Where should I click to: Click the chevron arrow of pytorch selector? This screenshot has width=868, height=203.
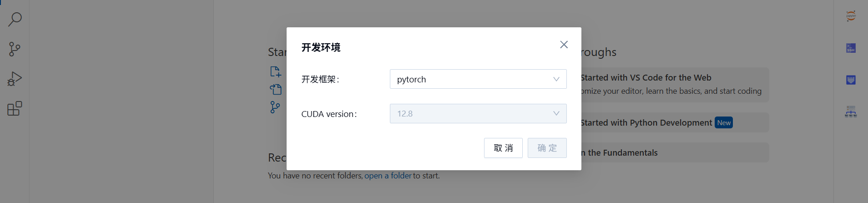[x=556, y=79]
